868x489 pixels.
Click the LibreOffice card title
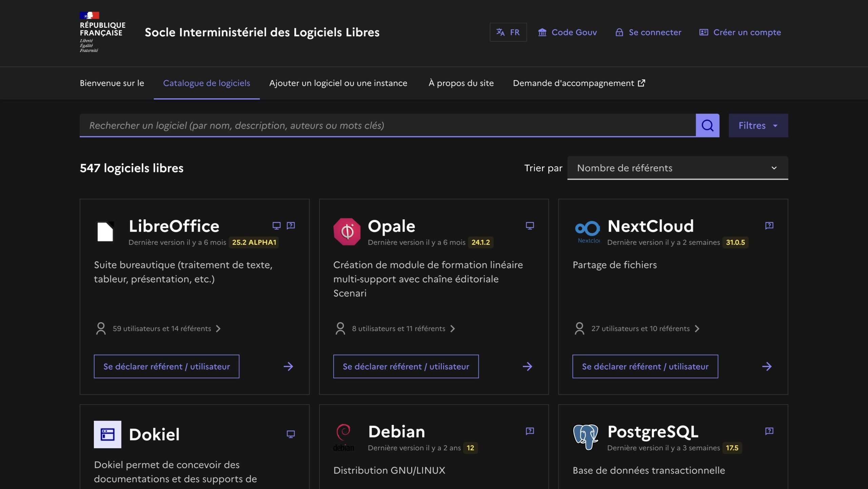(174, 226)
